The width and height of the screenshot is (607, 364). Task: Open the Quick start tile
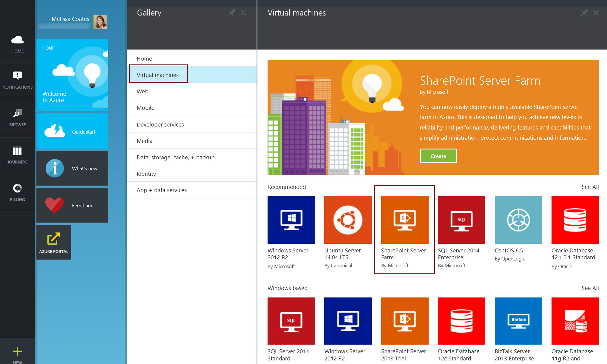click(x=72, y=131)
